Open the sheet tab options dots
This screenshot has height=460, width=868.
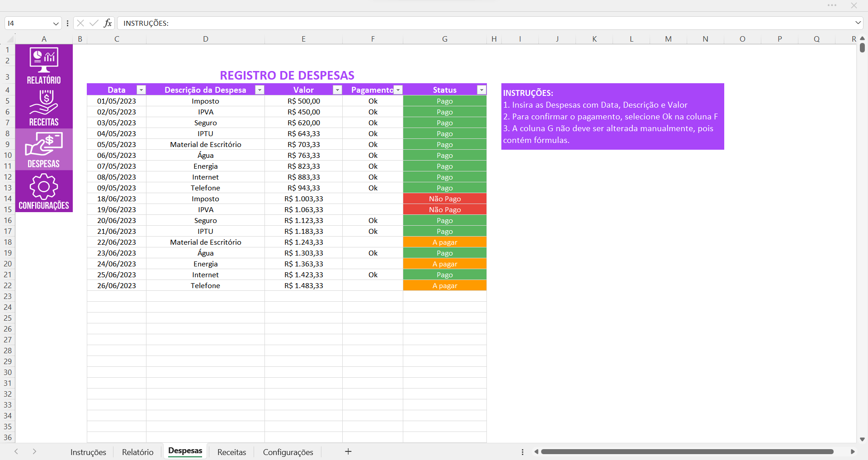pyautogui.click(x=523, y=452)
